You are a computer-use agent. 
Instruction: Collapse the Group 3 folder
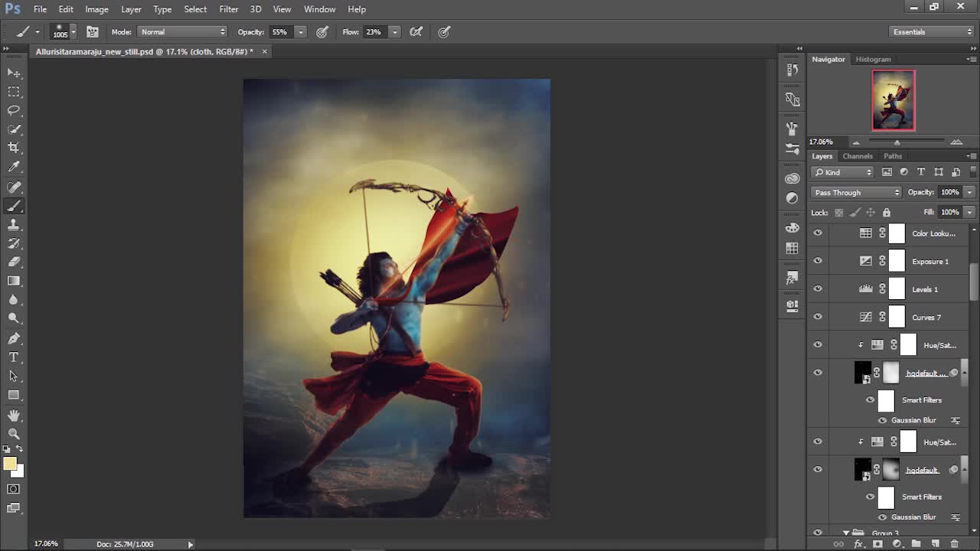[x=846, y=533]
